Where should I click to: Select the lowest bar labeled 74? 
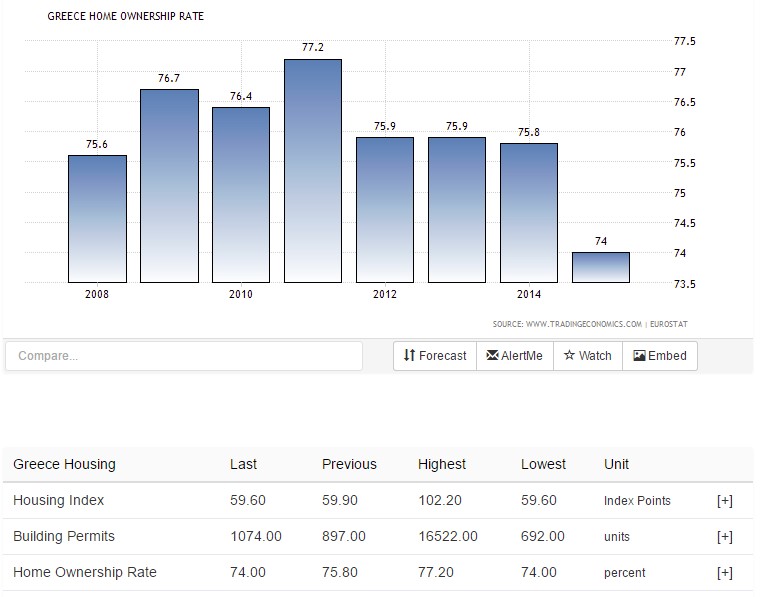[x=601, y=267]
